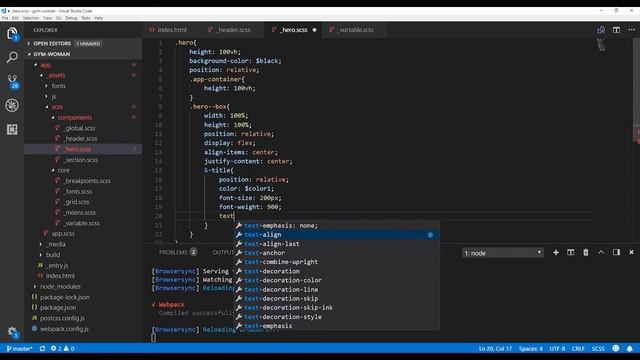Select the _hero.scss editor tab
The height and width of the screenshot is (360, 640).
coord(293,30)
